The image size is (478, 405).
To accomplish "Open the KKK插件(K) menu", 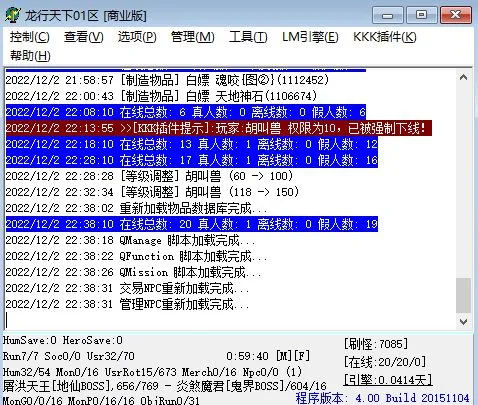I will click(385, 37).
